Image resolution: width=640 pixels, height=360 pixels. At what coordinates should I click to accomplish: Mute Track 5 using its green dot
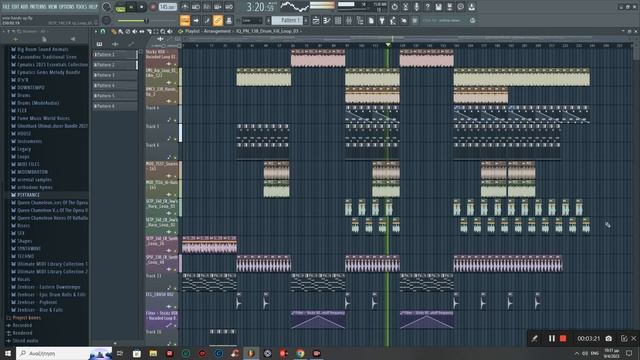pos(175,139)
